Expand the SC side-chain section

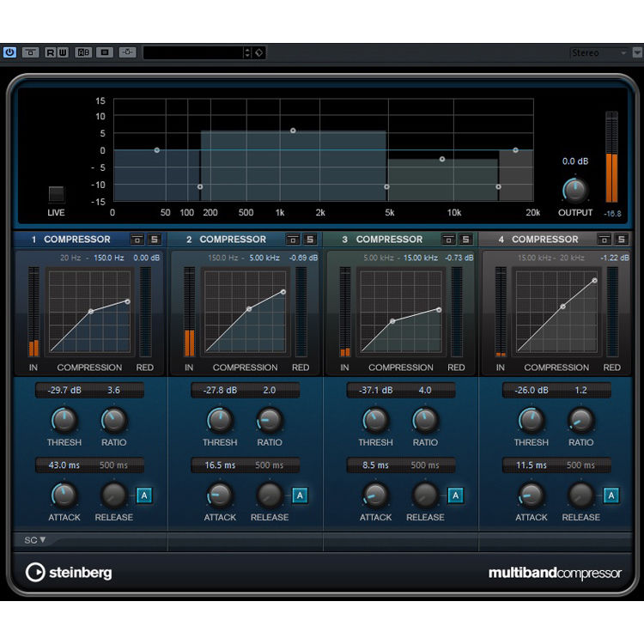[x=35, y=540]
